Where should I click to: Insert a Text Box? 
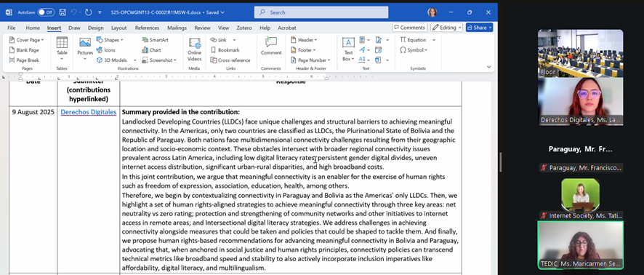click(348, 49)
